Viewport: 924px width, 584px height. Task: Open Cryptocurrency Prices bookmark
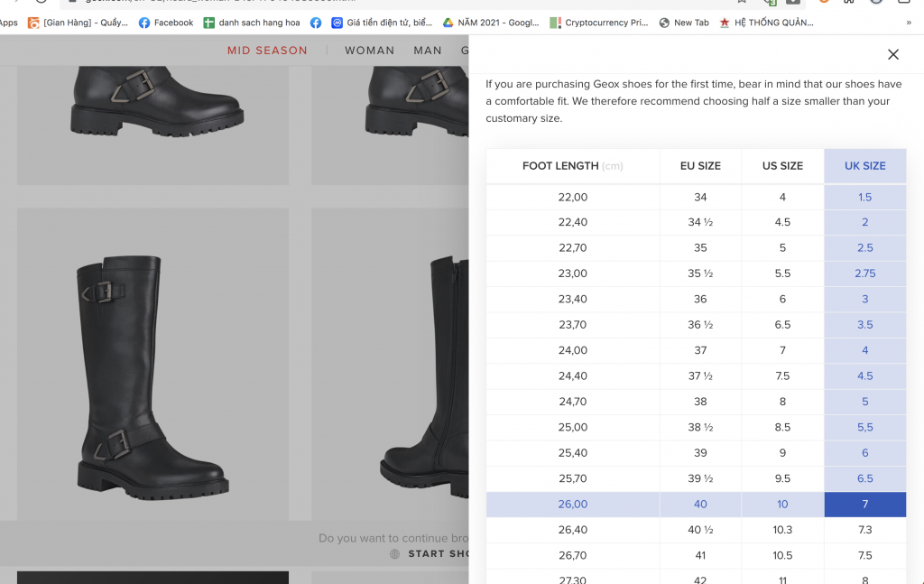[599, 23]
